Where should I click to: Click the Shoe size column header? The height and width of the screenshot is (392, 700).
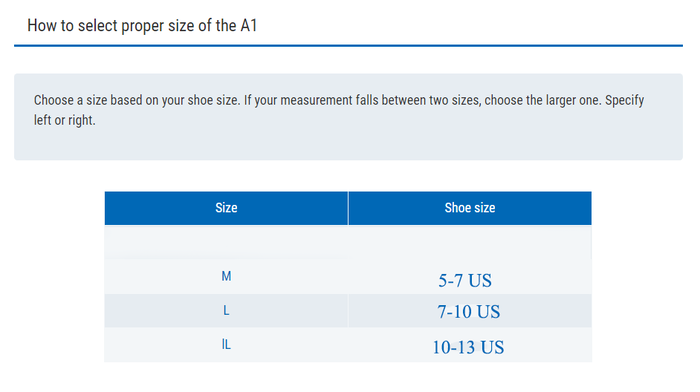[470, 208]
